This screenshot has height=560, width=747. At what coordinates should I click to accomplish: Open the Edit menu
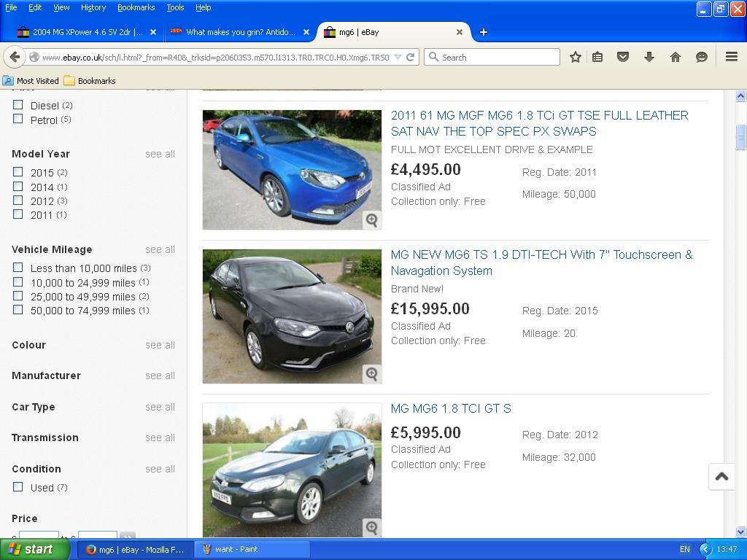(35, 7)
